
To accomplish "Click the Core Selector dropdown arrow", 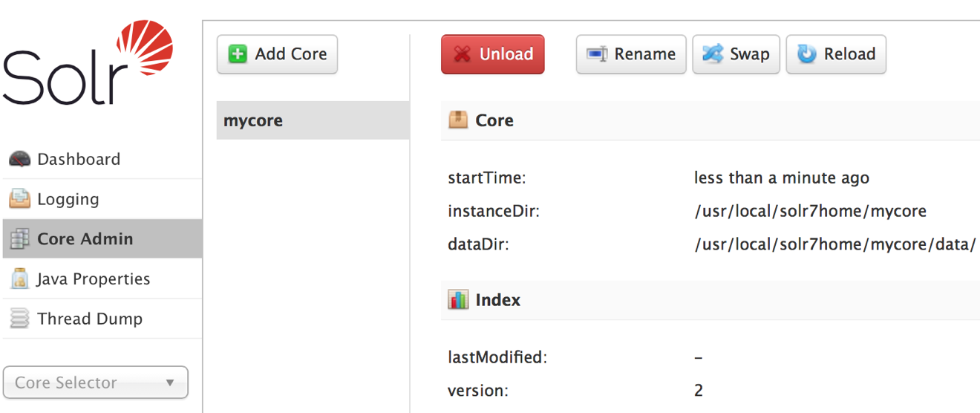I will coord(170,383).
